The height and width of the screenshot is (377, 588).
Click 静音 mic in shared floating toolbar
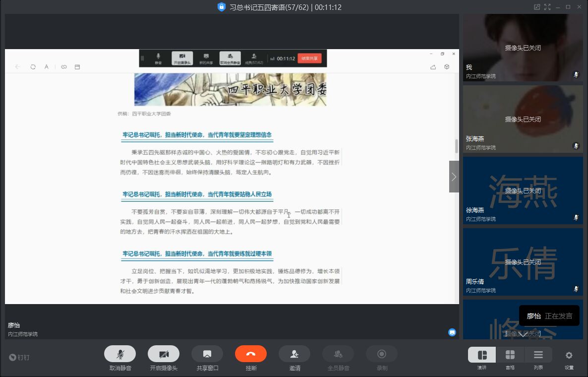pyautogui.click(x=158, y=59)
